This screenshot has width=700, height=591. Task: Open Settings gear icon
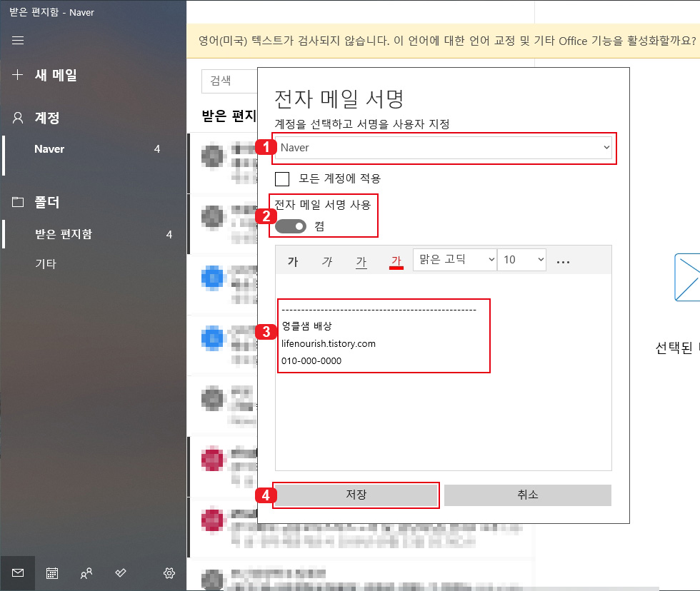click(169, 573)
